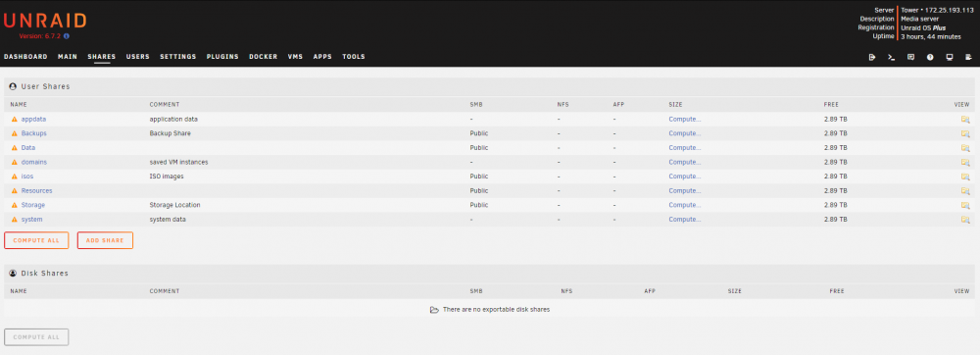Image resolution: width=980 pixels, height=355 pixels.
Task: Open the Main menu
Action: (68, 57)
